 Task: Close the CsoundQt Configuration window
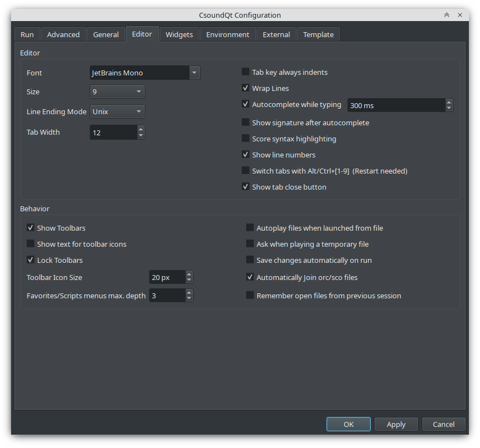(460, 15)
